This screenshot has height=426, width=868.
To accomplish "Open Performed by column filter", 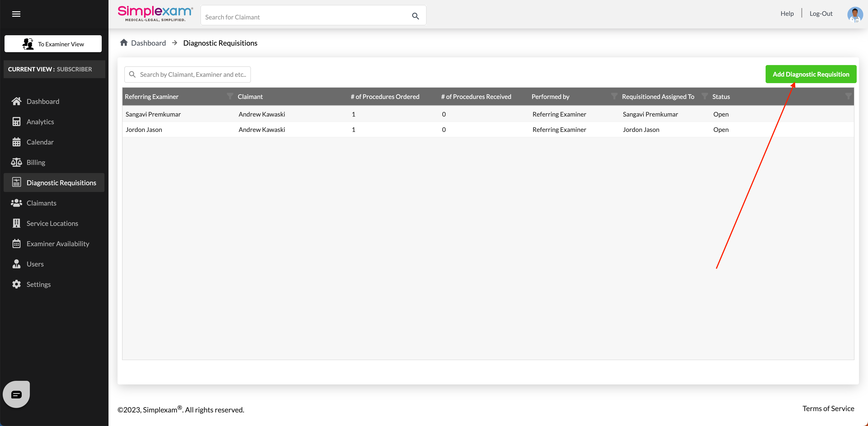I will click(x=614, y=96).
